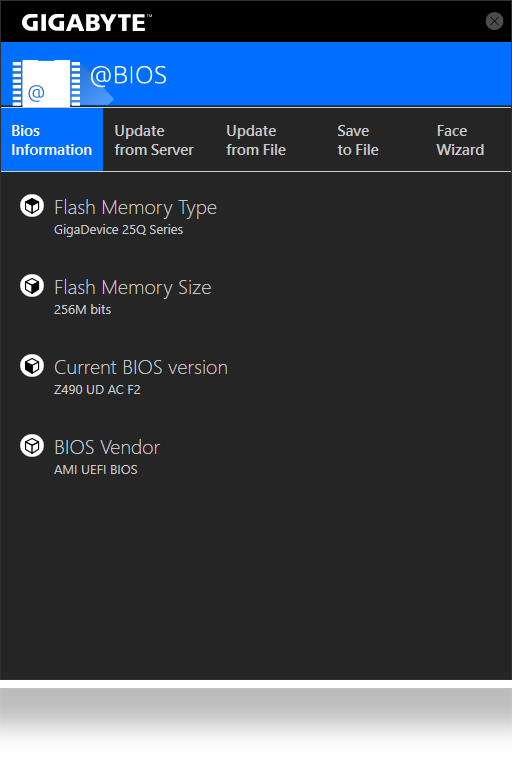Click the Z490 UD AC F2 version text
Image resolution: width=512 pixels, height=780 pixels.
pos(97,390)
